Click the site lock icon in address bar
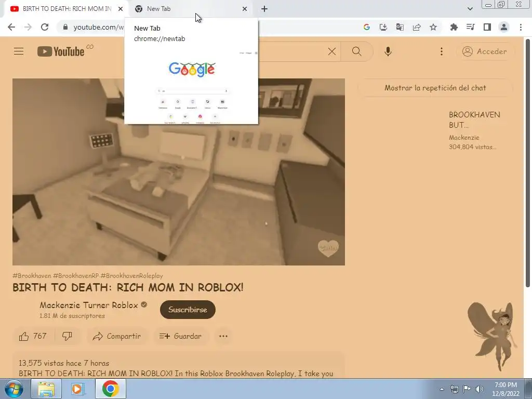This screenshot has height=399, width=532. pos(65,27)
